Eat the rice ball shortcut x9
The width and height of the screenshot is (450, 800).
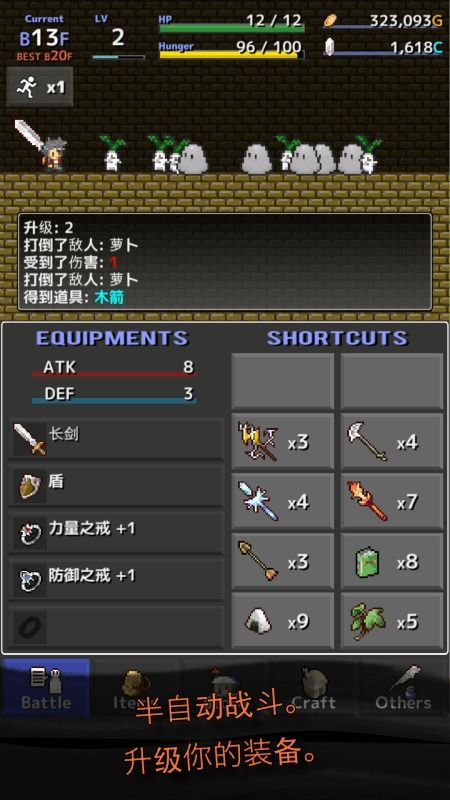tap(283, 621)
